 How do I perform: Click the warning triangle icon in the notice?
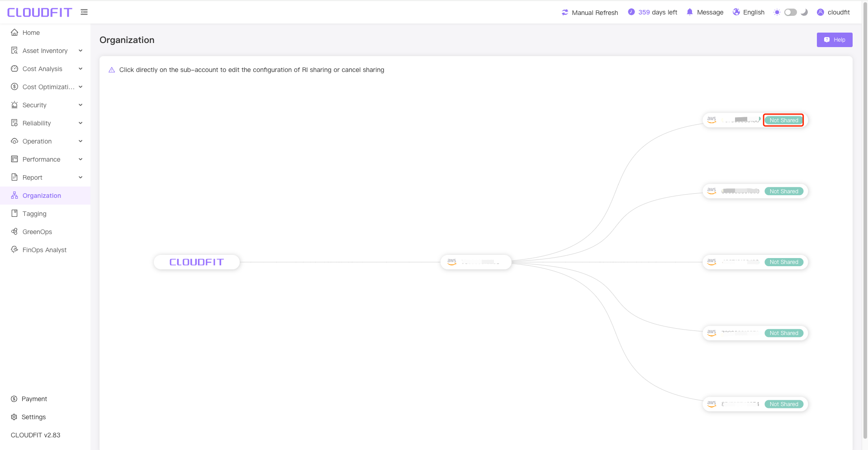pos(112,70)
